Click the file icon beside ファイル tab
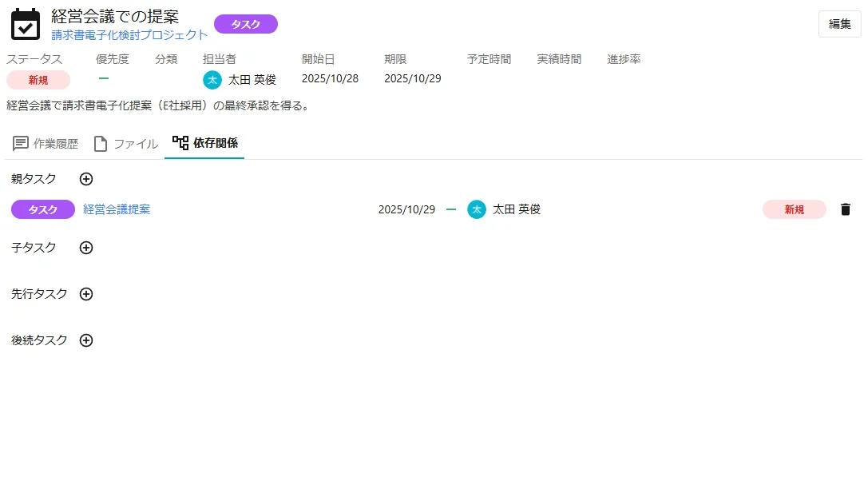Image resolution: width=868 pixels, height=493 pixels. [101, 143]
